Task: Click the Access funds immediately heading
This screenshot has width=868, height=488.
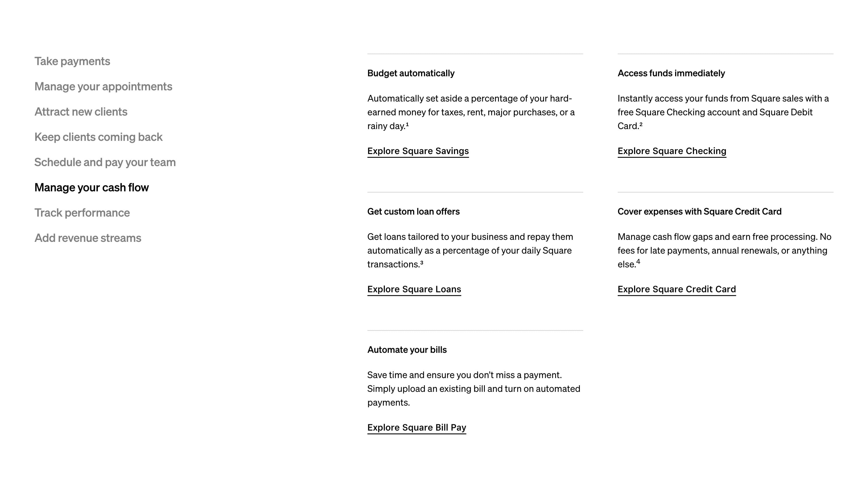Action: (671, 73)
